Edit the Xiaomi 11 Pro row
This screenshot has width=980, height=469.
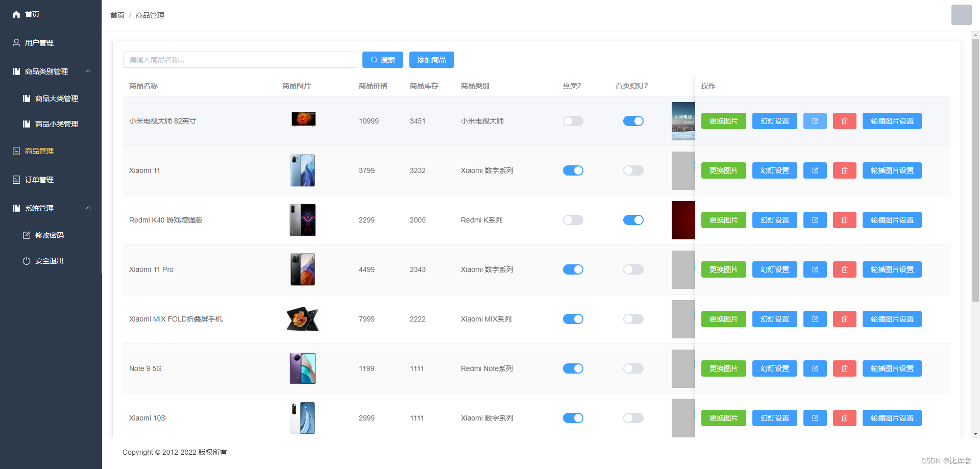pos(815,269)
